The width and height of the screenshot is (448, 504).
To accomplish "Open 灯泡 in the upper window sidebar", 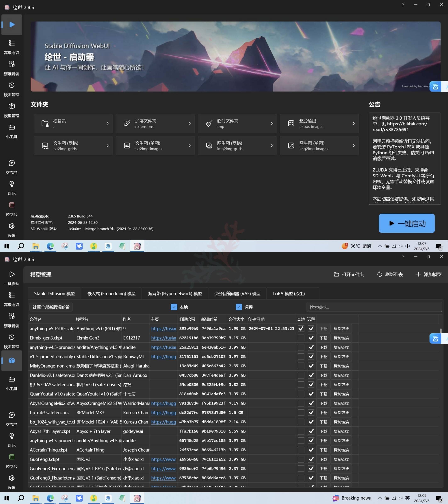I will click(12, 188).
